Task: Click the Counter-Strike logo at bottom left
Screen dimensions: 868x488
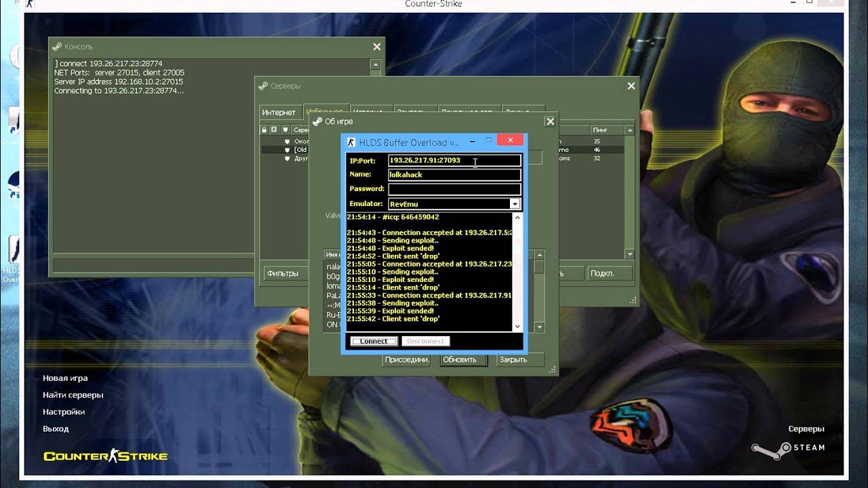Action: 105,456
